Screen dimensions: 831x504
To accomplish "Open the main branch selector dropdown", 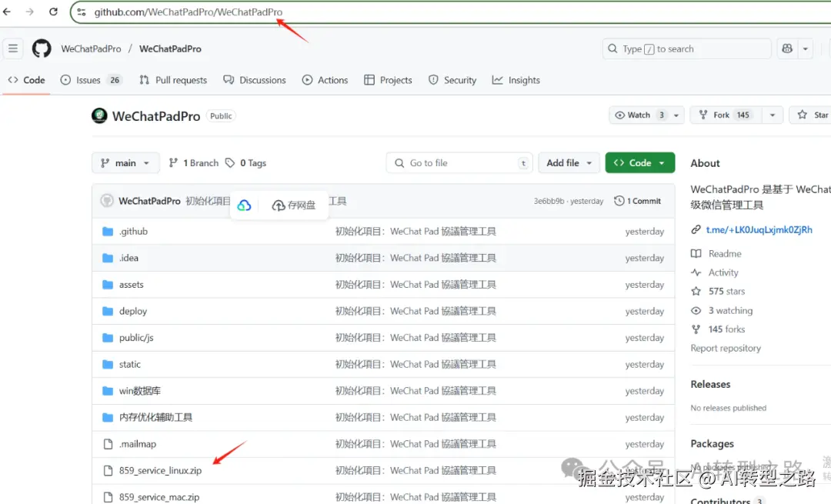I will (125, 162).
